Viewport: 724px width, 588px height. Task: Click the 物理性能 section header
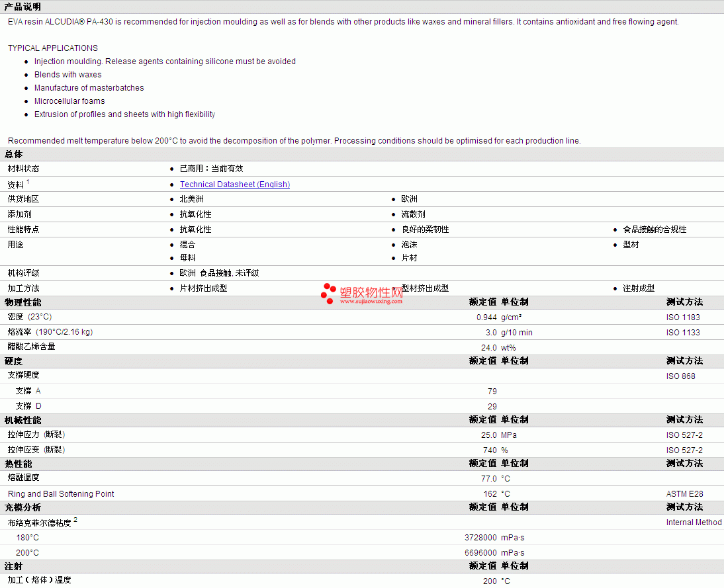coord(23,303)
